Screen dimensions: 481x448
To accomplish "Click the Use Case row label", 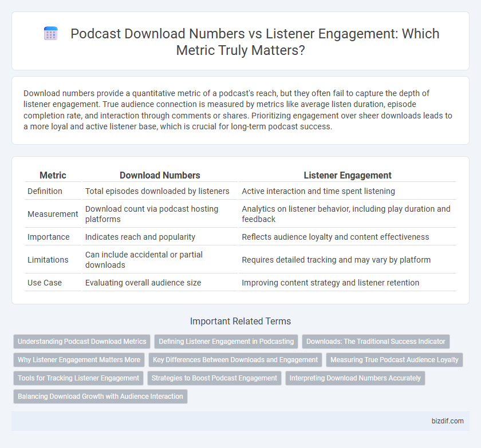I will tap(45, 283).
